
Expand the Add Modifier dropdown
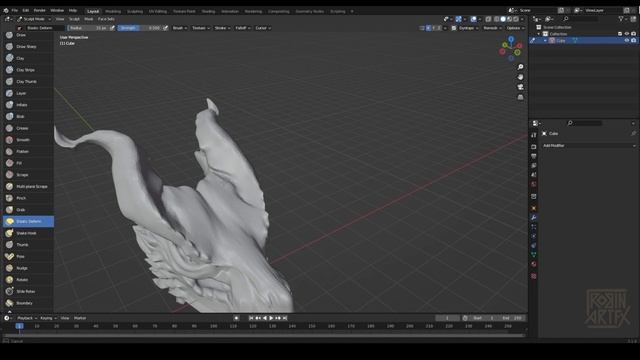click(589, 146)
